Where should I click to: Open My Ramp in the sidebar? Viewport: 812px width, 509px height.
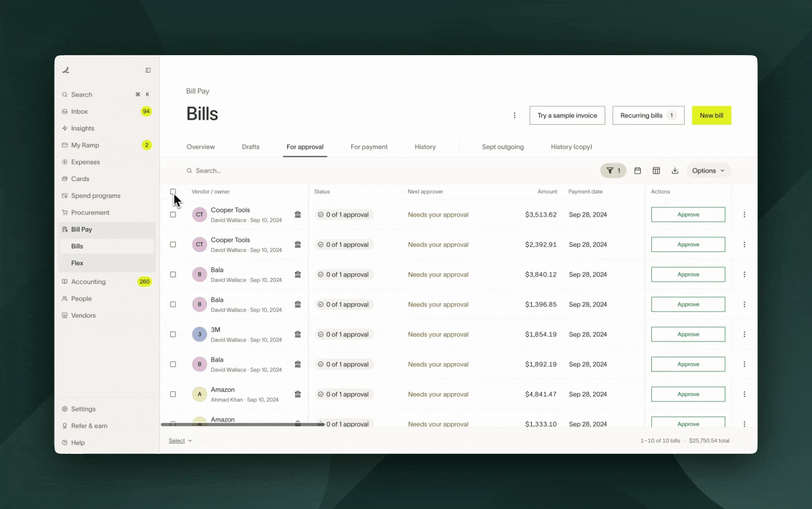tap(107, 145)
